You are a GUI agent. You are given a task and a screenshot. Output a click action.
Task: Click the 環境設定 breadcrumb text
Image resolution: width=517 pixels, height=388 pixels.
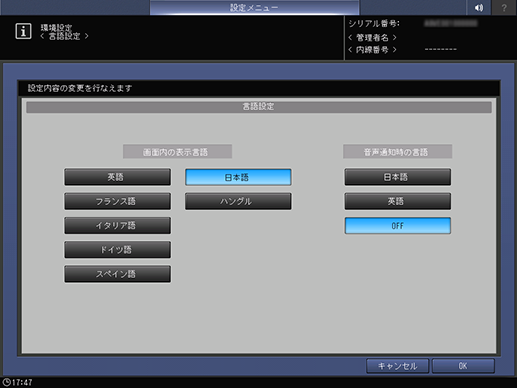pos(56,27)
